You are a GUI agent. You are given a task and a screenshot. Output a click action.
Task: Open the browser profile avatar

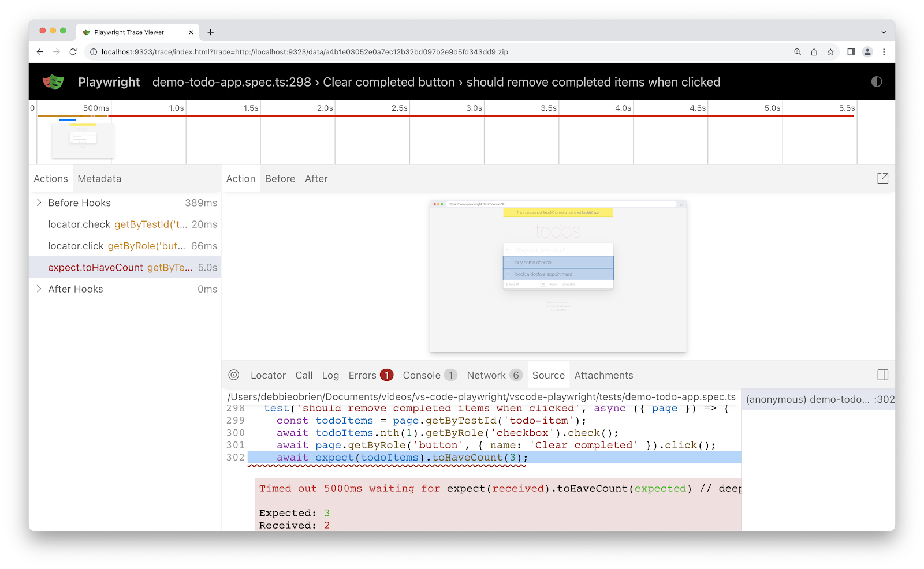pos(867,51)
